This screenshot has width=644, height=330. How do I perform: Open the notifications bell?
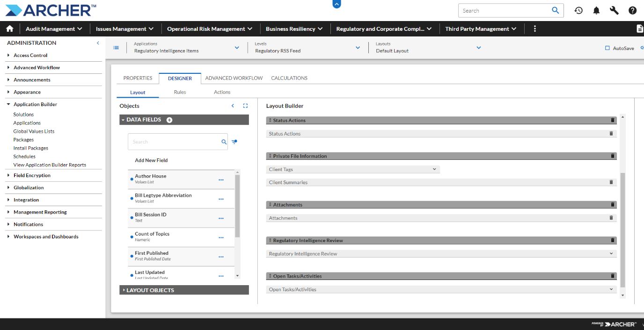click(x=596, y=10)
